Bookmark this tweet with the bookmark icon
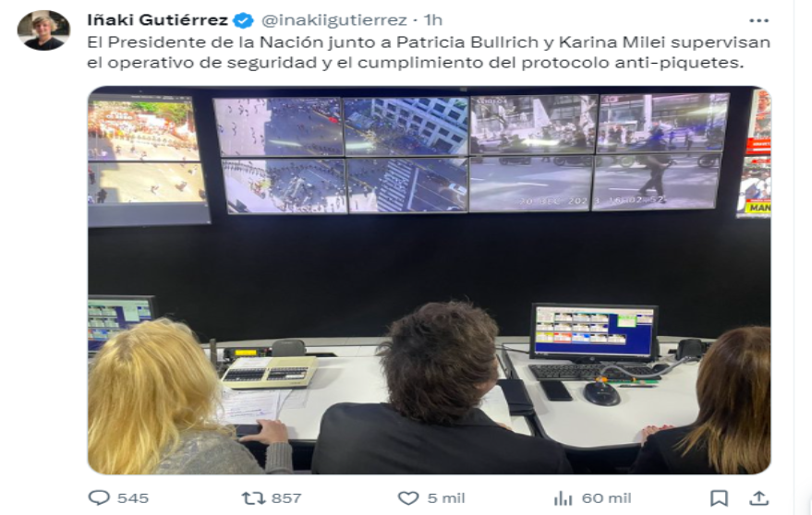This screenshot has width=812, height=515. point(719,498)
